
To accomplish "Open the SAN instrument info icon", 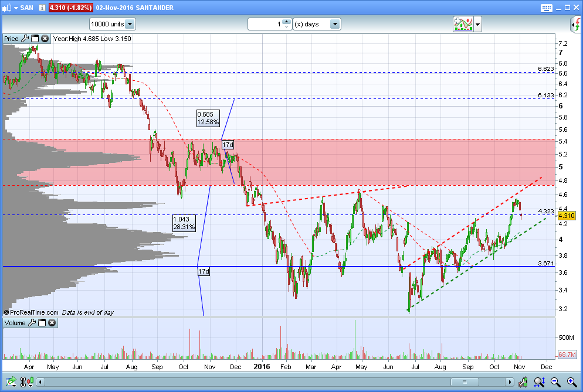I will click(42, 8).
